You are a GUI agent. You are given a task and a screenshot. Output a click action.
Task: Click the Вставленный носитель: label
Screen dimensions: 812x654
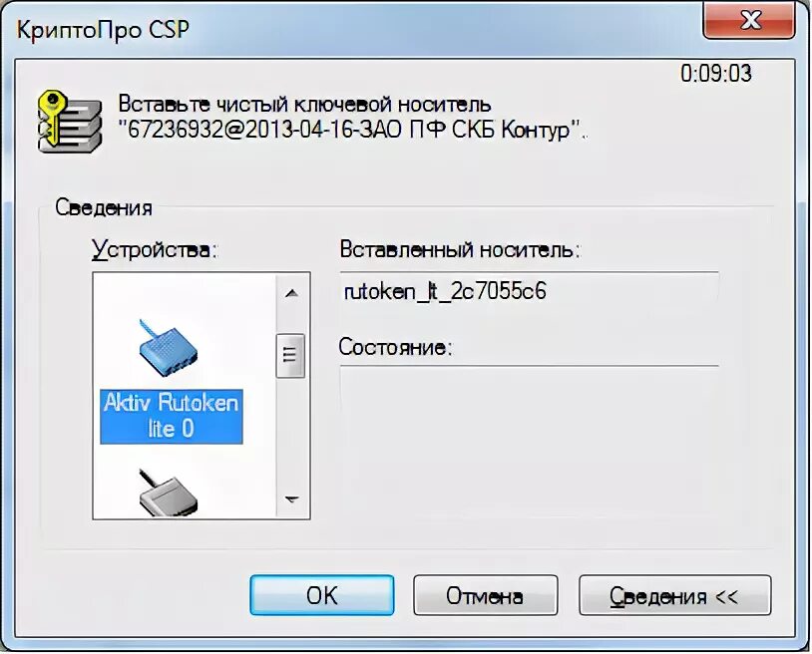(x=461, y=250)
